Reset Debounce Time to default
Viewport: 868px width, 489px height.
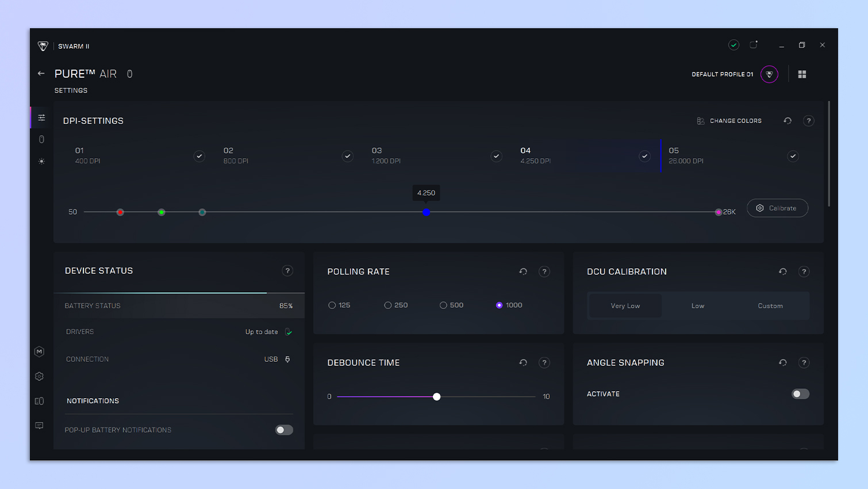(x=523, y=362)
